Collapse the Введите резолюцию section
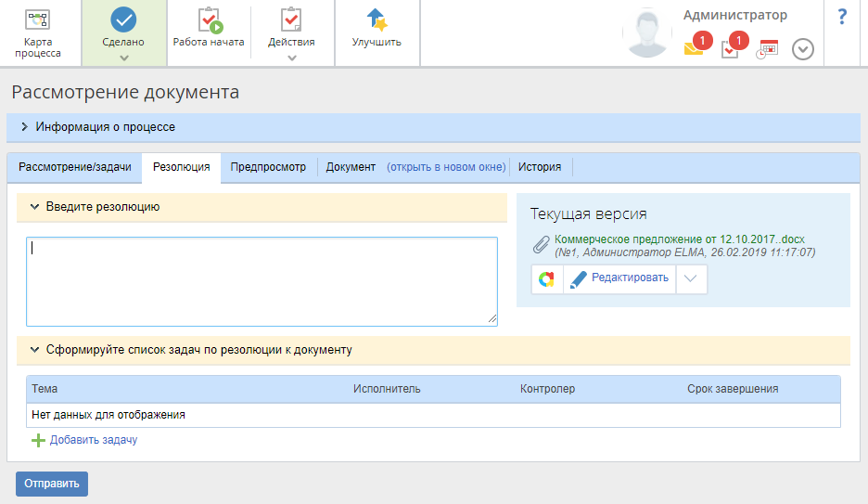The height and width of the screenshot is (504, 868). coord(34,207)
